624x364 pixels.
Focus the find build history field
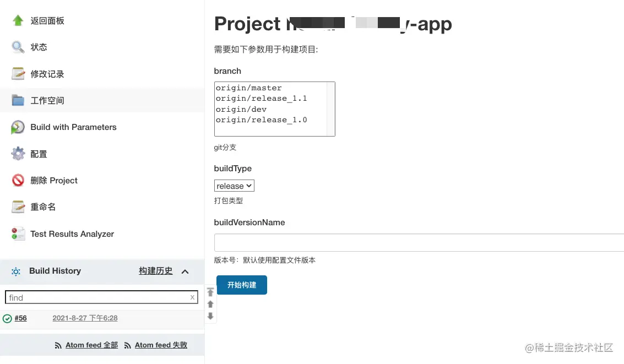[x=101, y=297]
